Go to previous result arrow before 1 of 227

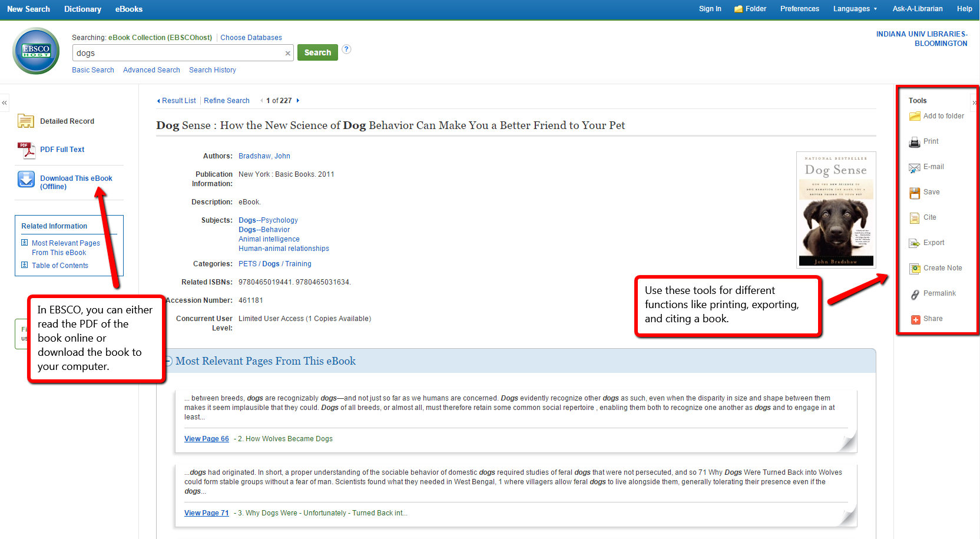261,101
